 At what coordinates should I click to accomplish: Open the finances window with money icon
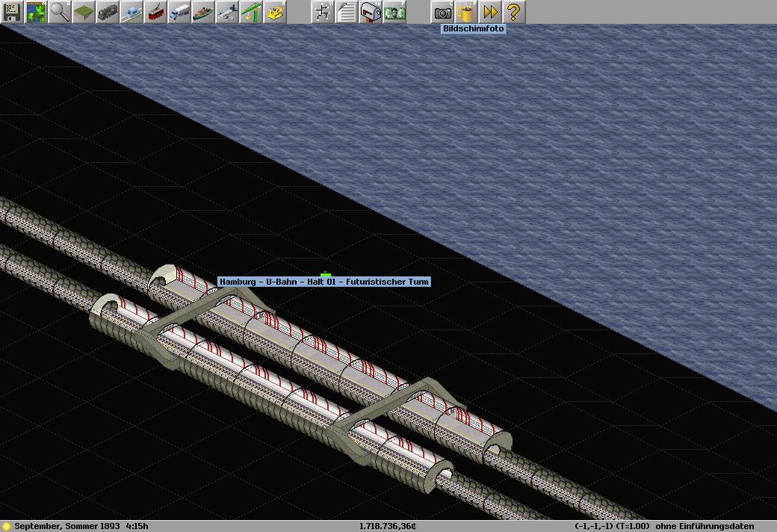pos(394,12)
